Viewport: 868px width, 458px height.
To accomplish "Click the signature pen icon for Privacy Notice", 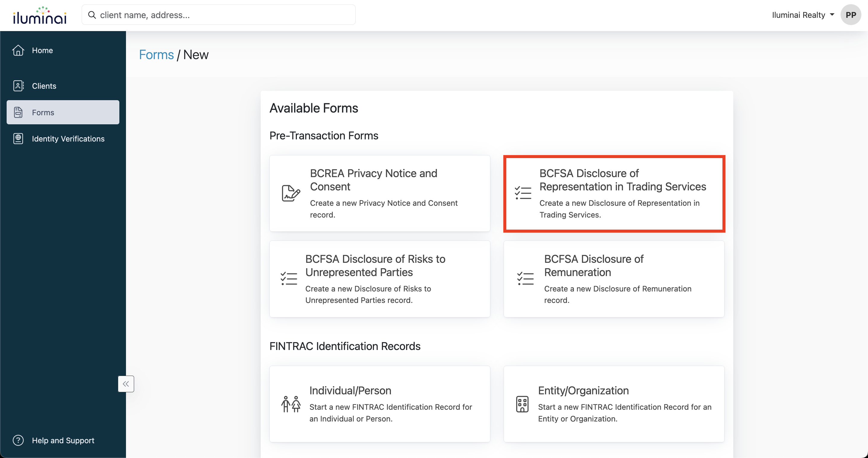I will (x=291, y=193).
